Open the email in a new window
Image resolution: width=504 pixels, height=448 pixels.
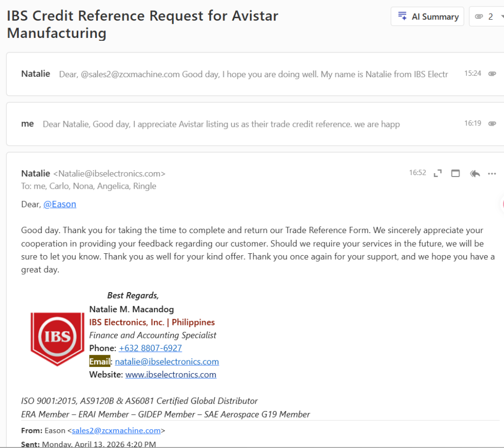[455, 173]
